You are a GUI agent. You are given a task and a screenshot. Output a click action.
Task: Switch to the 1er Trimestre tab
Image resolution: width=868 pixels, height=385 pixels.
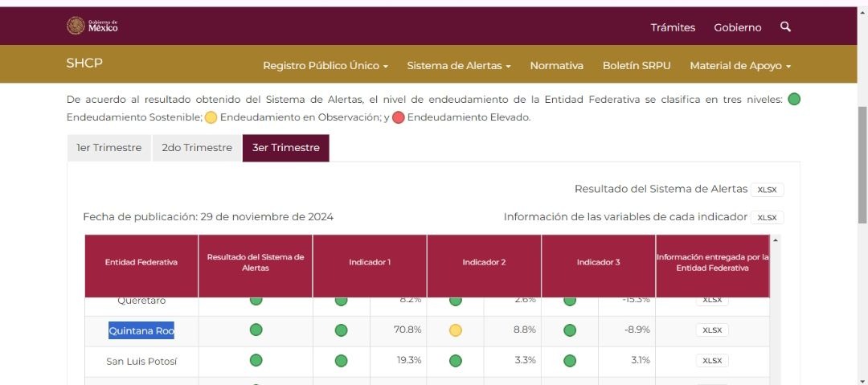pyautogui.click(x=109, y=148)
